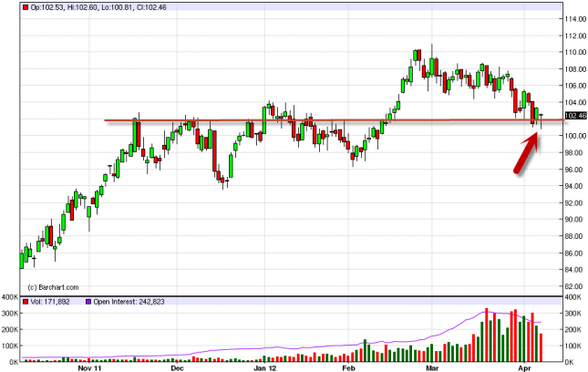
Task: Click the Apr date axis label
Action: coord(524,368)
